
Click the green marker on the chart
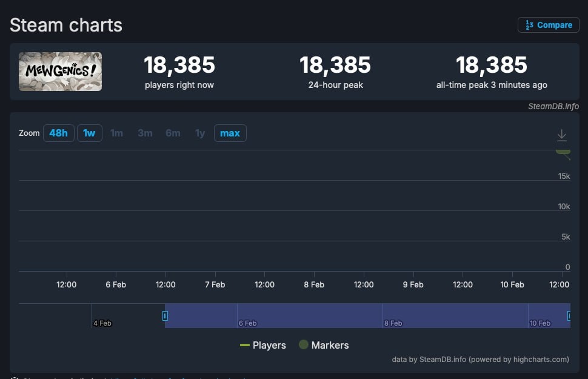563,152
